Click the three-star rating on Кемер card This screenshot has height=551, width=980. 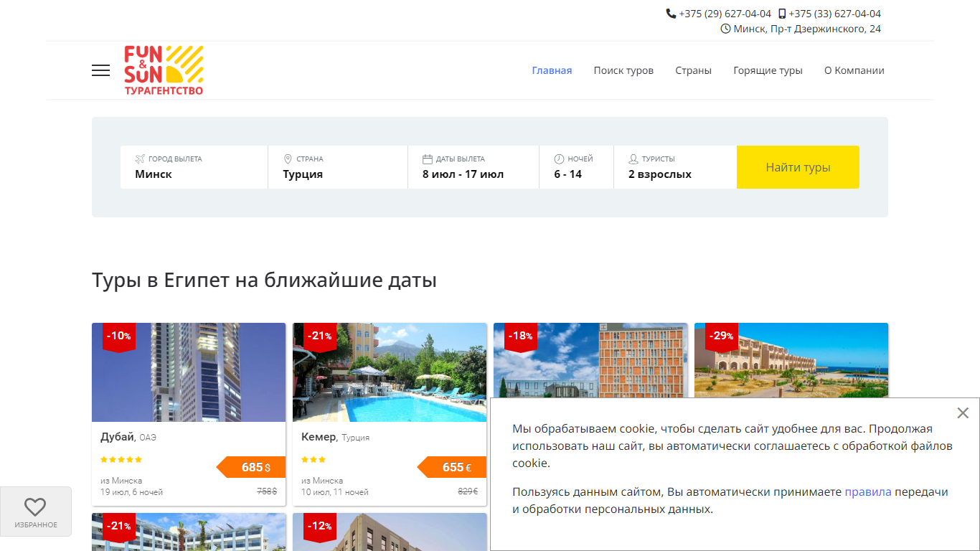pos(314,459)
